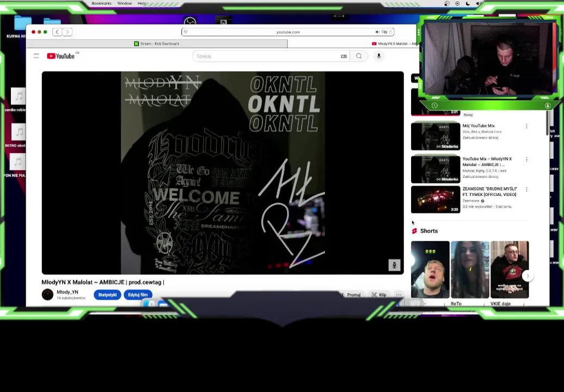Open options for Mój YouTube Mix

pos(526,126)
